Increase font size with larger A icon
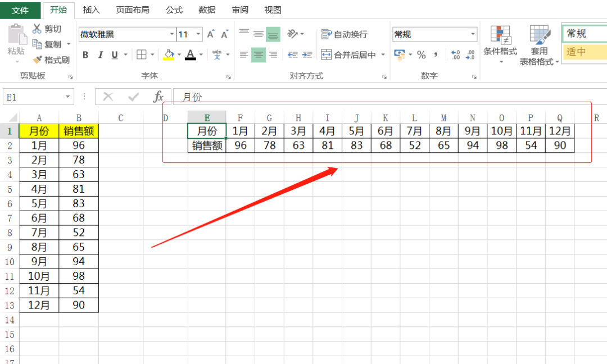 pos(210,34)
